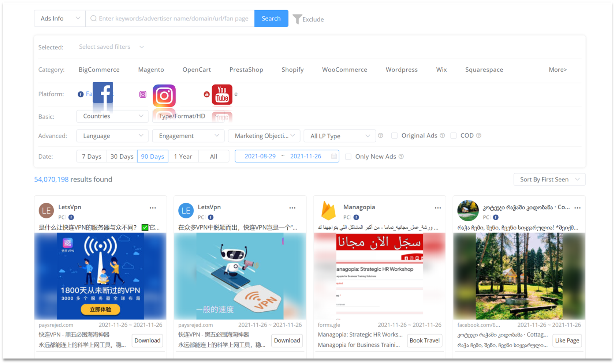The width and height of the screenshot is (615, 364).
Task: Open the Engagement dropdown
Action: tap(188, 136)
